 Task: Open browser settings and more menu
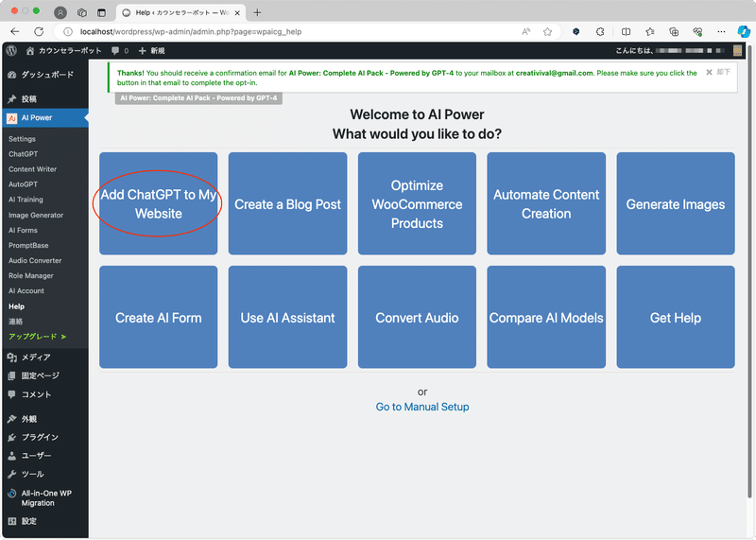(x=721, y=32)
